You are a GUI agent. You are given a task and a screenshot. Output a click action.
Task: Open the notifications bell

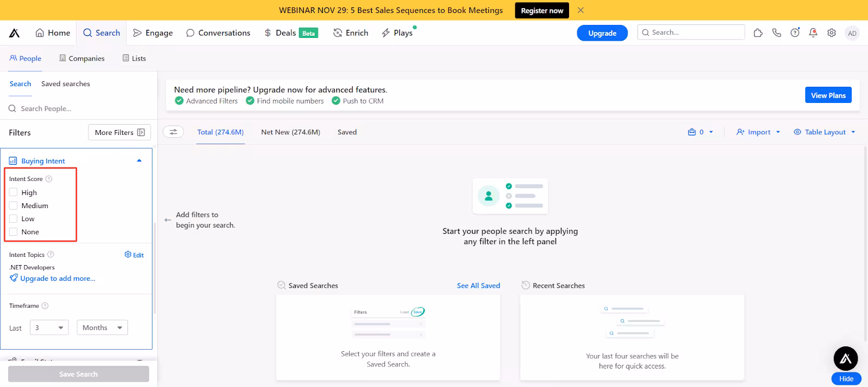coord(813,33)
